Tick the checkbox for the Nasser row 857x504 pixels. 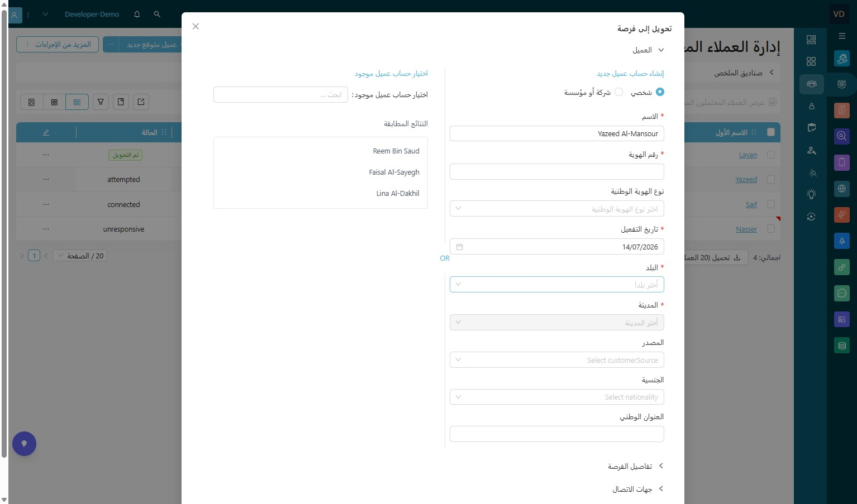(771, 229)
